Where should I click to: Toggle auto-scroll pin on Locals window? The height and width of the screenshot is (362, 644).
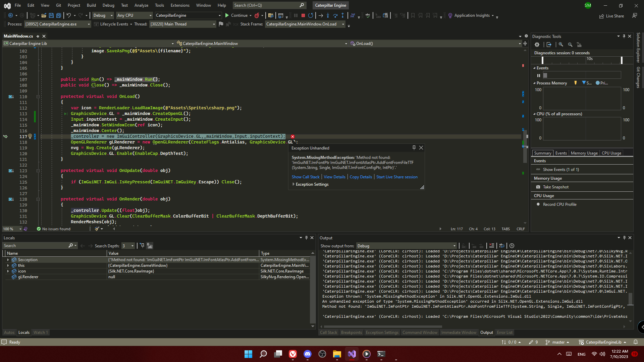pos(306,238)
